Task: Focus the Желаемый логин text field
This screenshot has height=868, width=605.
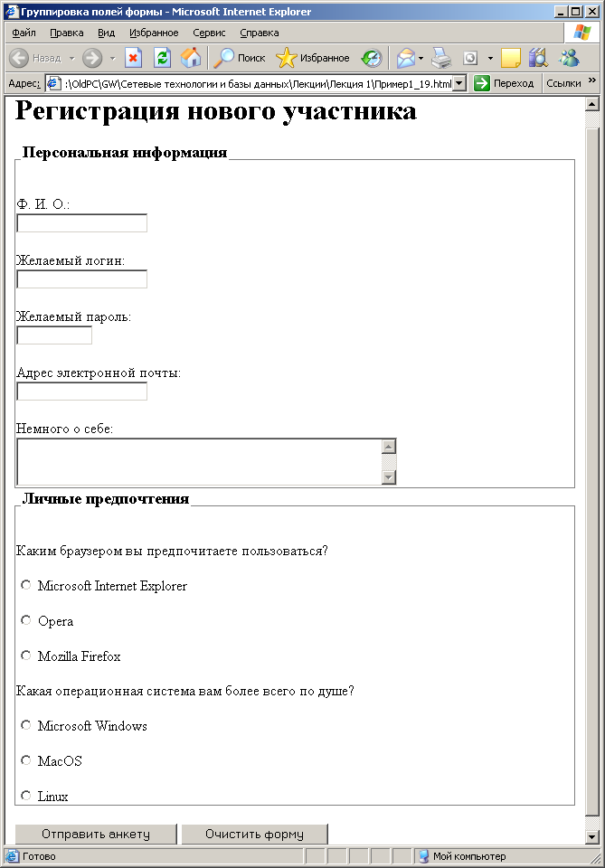Action: click(x=82, y=279)
